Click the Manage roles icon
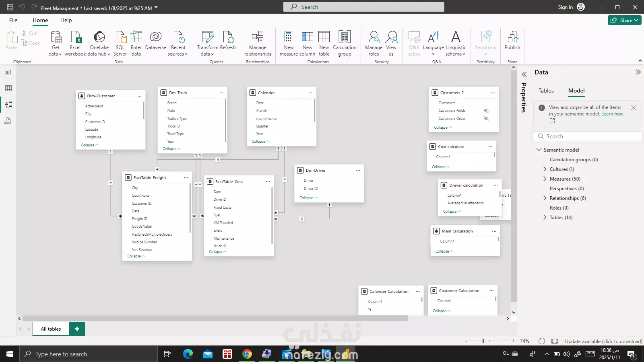The image size is (644, 362). 374,37
